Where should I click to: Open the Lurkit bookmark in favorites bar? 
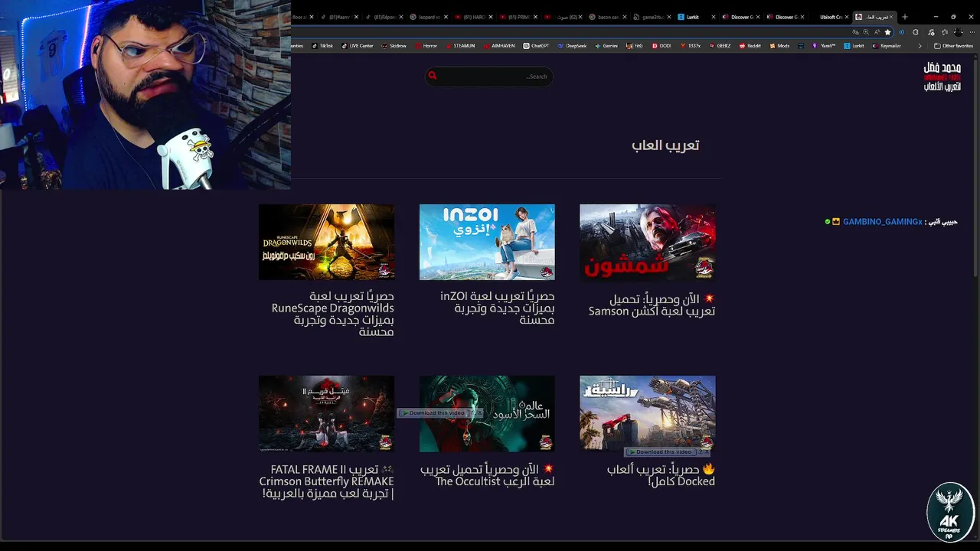(854, 46)
